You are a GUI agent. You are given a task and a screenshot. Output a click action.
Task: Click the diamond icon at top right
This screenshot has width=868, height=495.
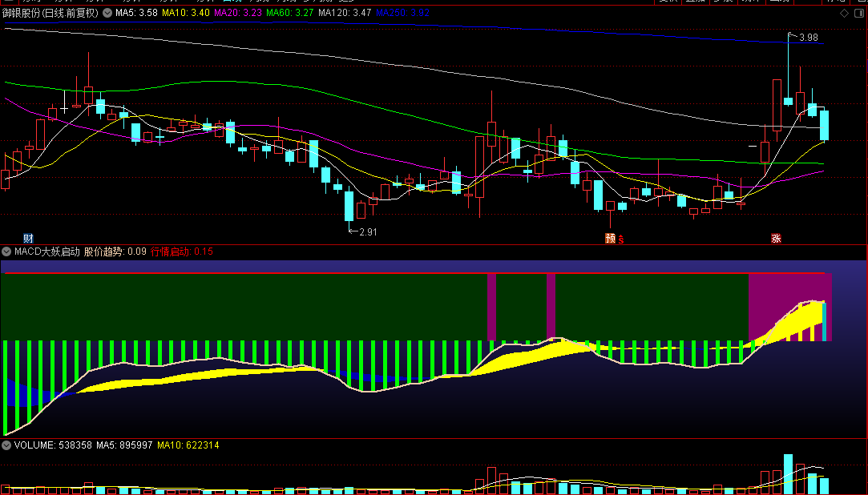[843, 13]
